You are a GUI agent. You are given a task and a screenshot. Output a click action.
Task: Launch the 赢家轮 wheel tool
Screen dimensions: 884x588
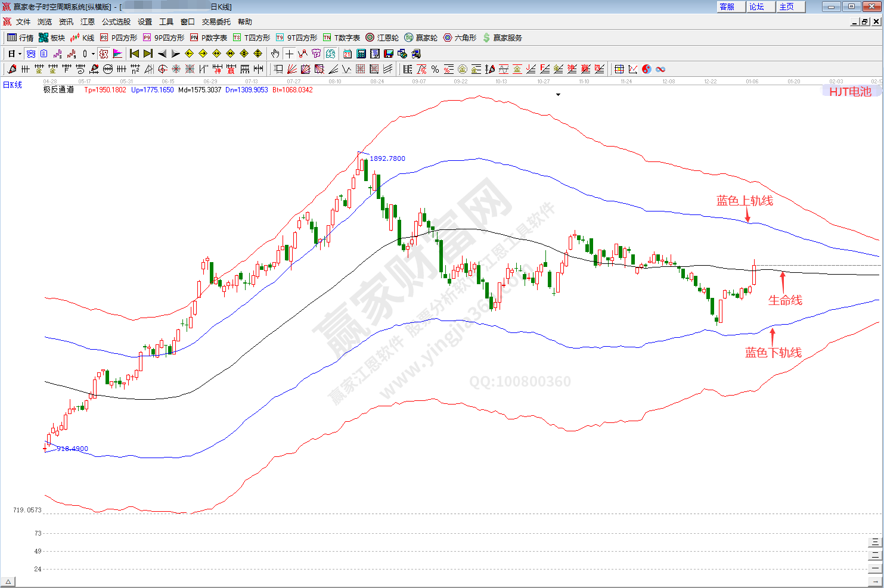point(421,38)
